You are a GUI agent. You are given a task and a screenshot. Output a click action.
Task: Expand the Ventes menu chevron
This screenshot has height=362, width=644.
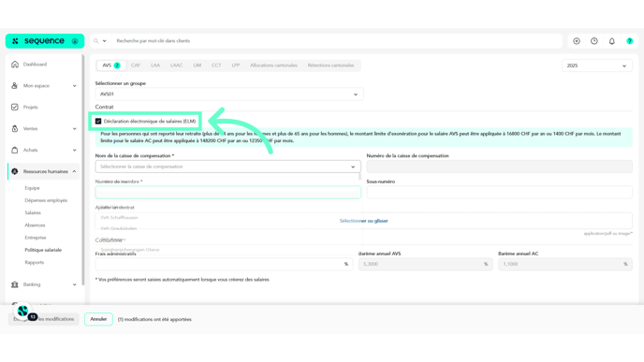[74, 128]
